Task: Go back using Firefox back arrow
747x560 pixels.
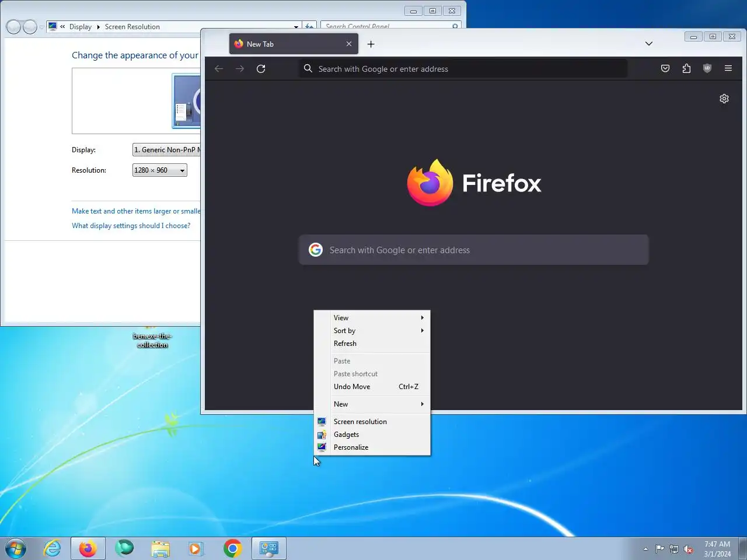Action: click(x=219, y=69)
